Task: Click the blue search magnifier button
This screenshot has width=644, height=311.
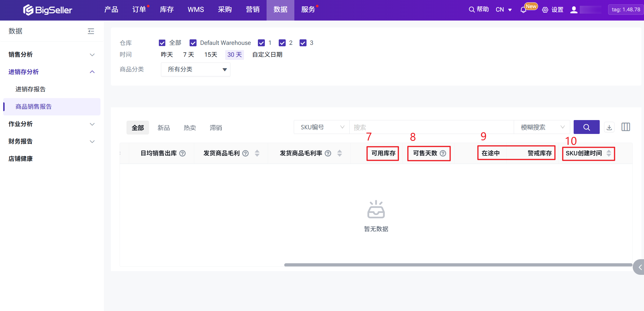Action: click(586, 127)
